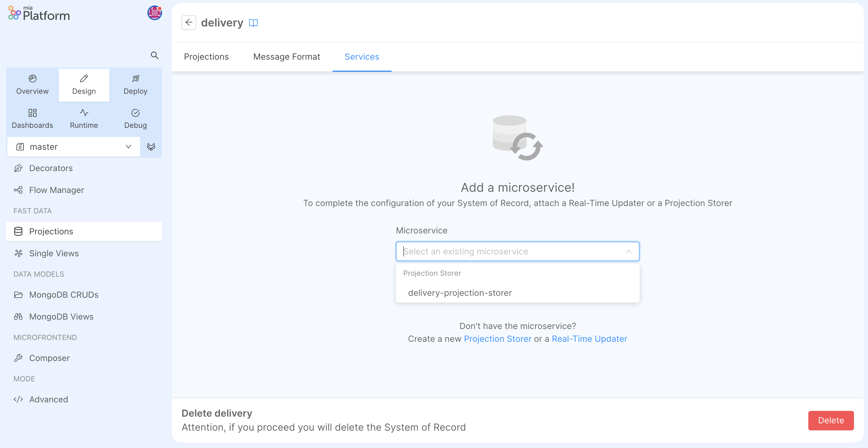The image size is (868, 448).
Task: Open the Real-Time Updater creation link
Action: [589, 339]
